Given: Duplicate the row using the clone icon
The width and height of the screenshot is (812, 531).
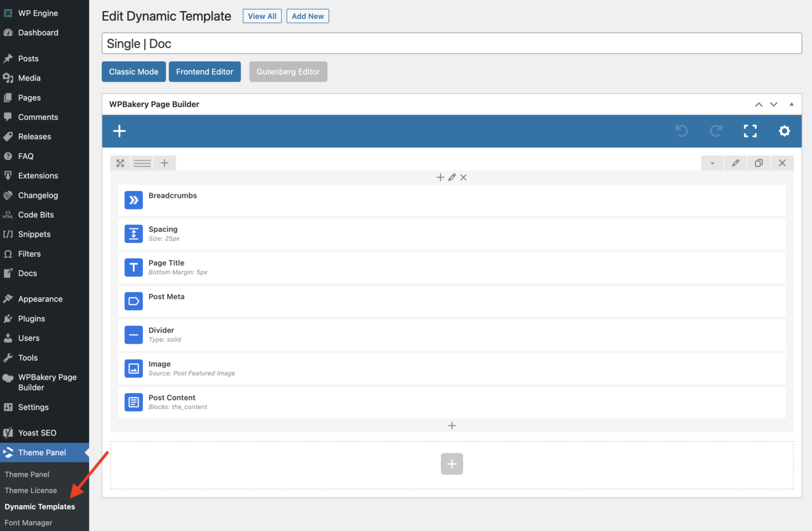Looking at the screenshot, I should 759,163.
